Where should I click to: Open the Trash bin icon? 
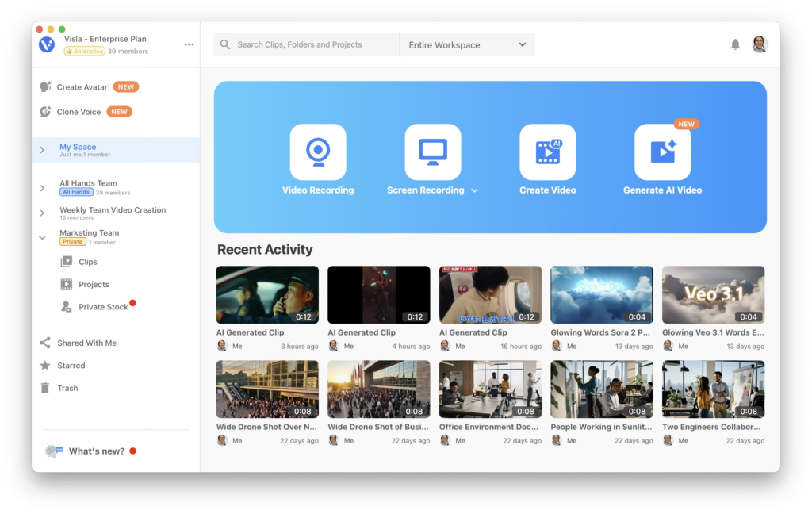(45, 388)
